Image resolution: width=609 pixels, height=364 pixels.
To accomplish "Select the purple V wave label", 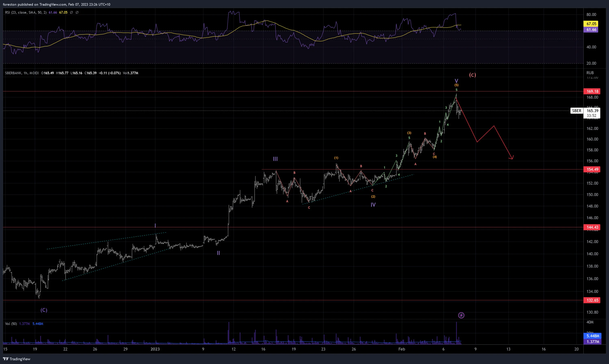I will pyautogui.click(x=456, y=81).
